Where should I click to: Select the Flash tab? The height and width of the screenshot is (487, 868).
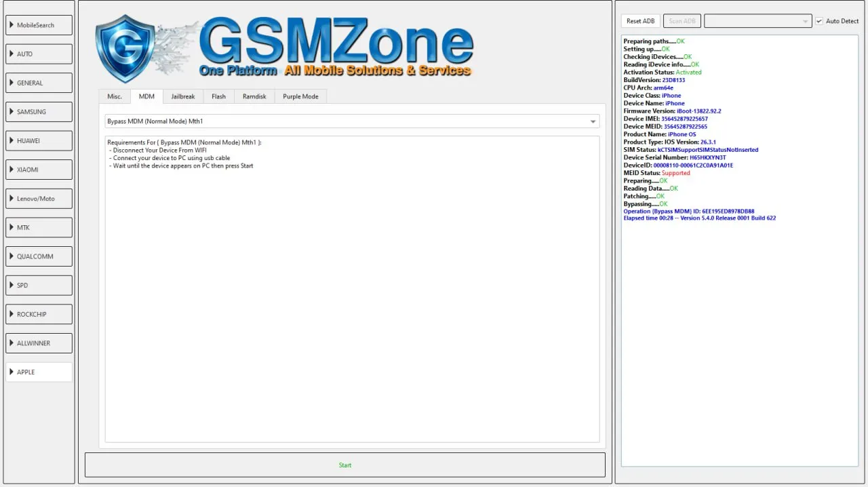pyautogui.click(x=218, y=96)
